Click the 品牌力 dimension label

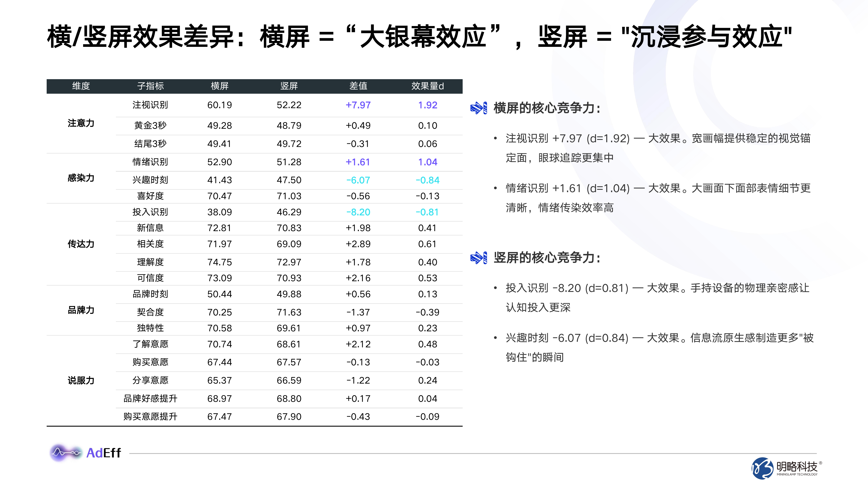pos(81,310)
